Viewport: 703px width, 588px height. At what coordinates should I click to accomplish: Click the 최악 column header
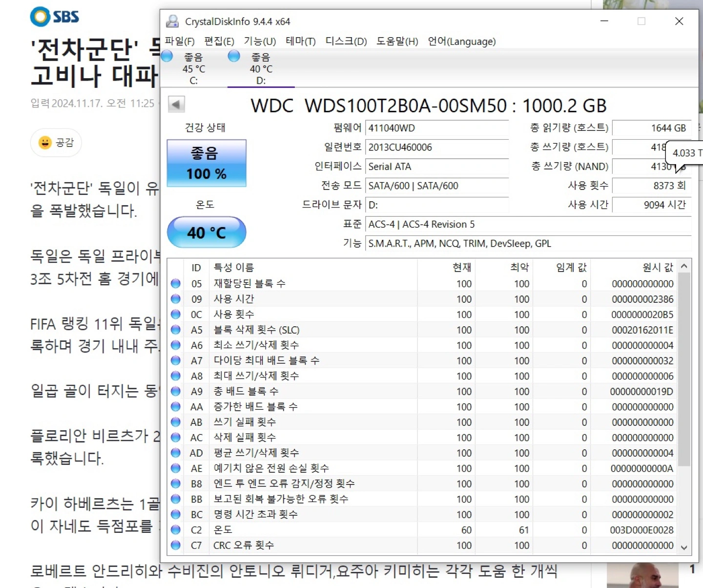click(504, 267)
